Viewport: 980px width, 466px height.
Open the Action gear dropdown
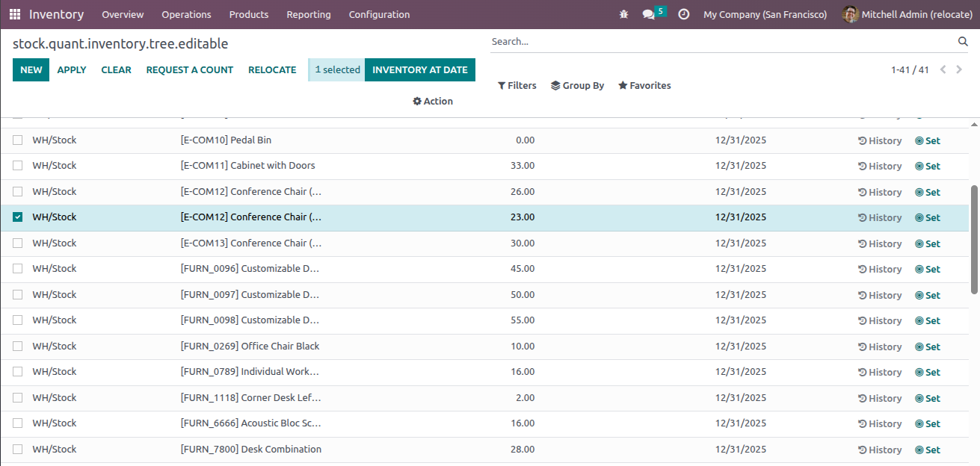[433, 101]
